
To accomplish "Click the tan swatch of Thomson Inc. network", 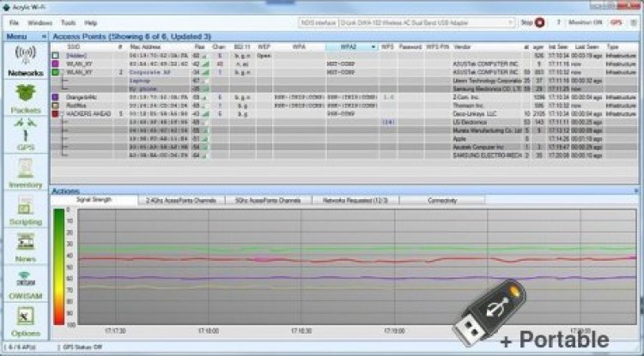I will 56,106.
